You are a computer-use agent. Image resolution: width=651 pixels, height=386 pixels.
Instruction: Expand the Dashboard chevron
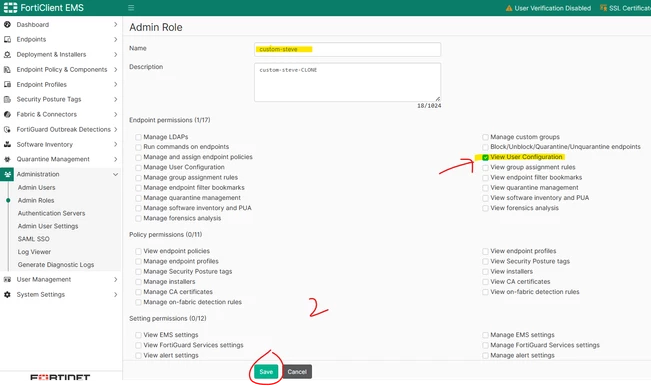tap(115, 24)
